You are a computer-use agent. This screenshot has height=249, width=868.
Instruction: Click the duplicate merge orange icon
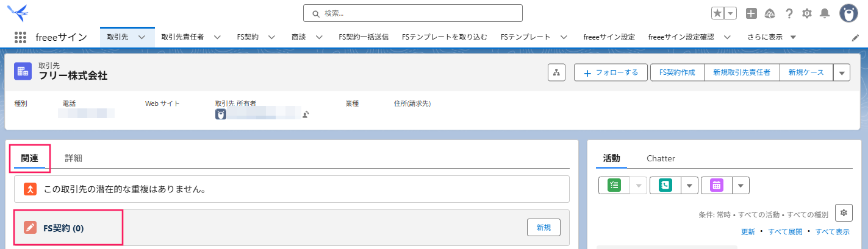tap(30, 189)
